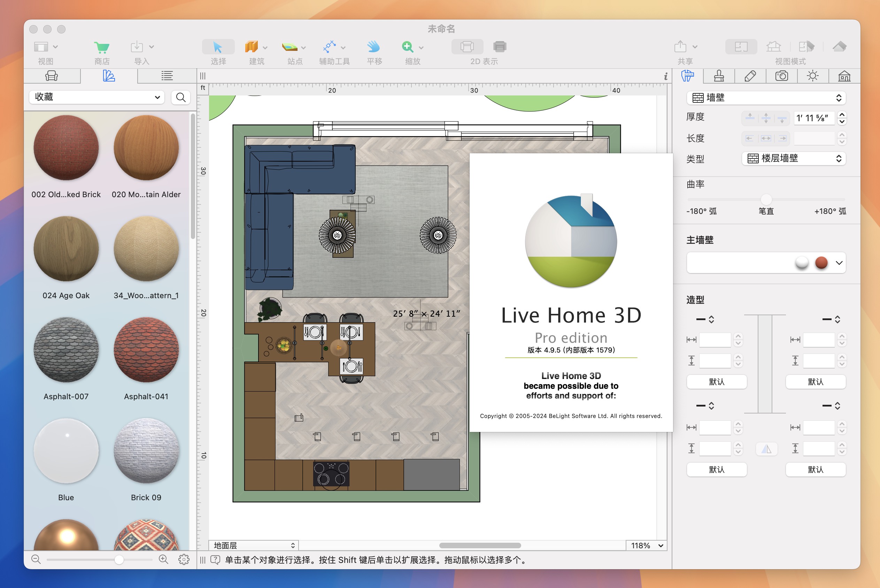The height and width of the screenshot is (588, 880).
Task: Toggle the 2D plan view mode
Action: pyautogui.click(x=741, y=47)
